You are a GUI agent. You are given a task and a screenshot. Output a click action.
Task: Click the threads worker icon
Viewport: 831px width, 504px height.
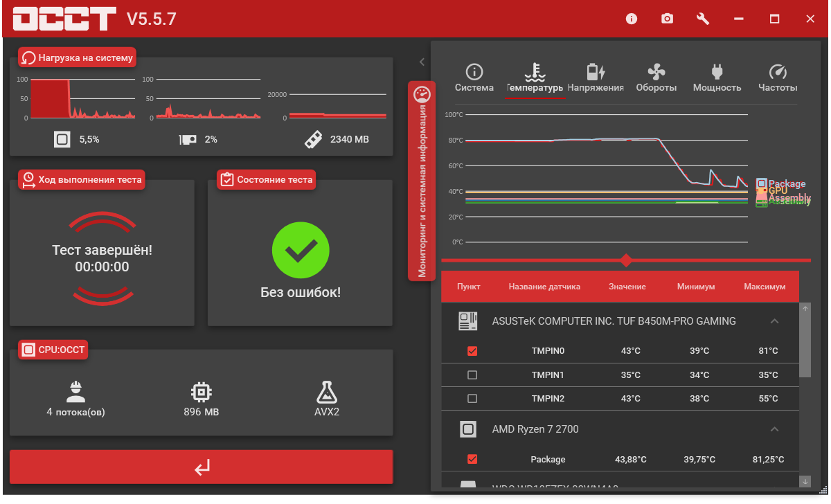(x=75, y=393)
